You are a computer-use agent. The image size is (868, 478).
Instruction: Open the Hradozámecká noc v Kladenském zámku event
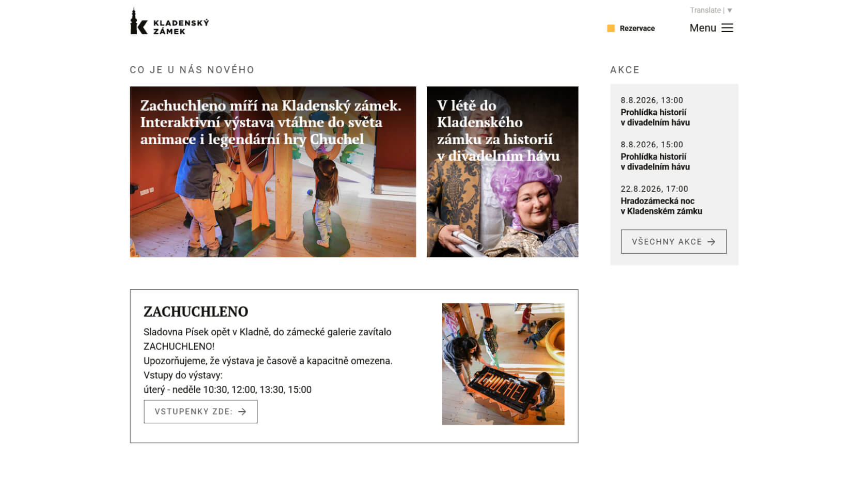[x=661, y=206]
